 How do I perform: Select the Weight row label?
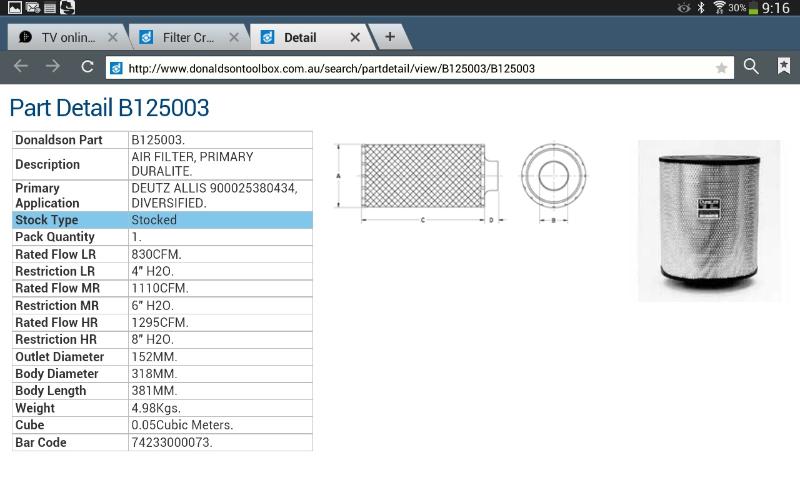35,408
